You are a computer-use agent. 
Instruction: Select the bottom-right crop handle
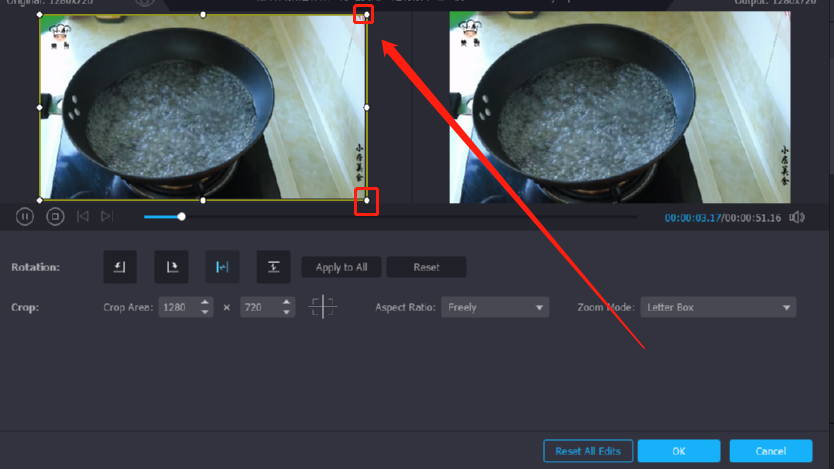[x=366, y=200]
